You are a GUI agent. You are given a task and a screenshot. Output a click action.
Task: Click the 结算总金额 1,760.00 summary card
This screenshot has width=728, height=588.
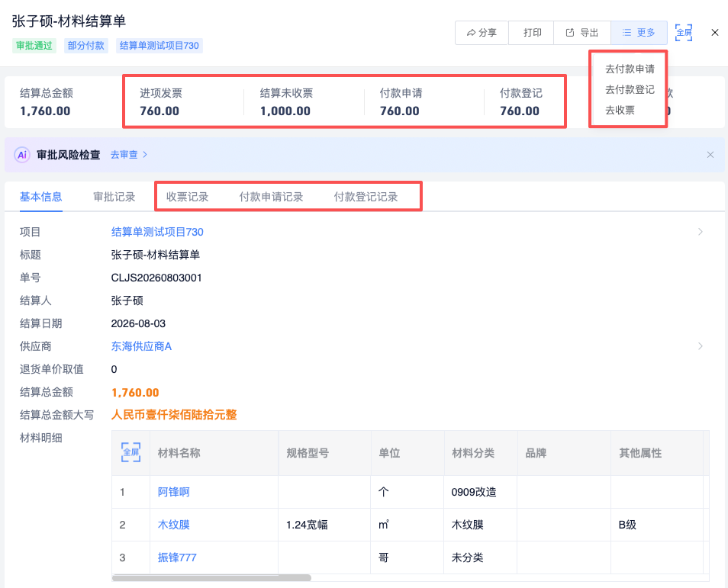(x=46, y=102)
